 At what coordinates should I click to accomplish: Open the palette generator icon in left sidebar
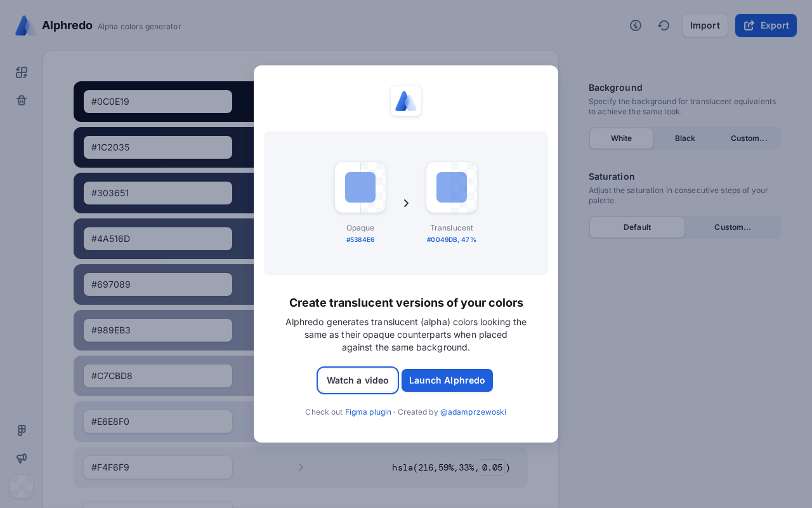pos(22,72)
